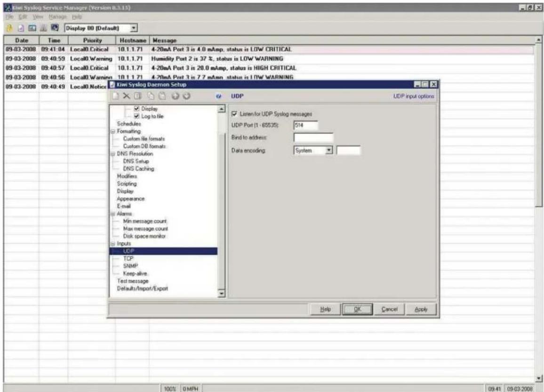Select Keep-alive under Inputs

pyautogui.click(x=135, y=274)
